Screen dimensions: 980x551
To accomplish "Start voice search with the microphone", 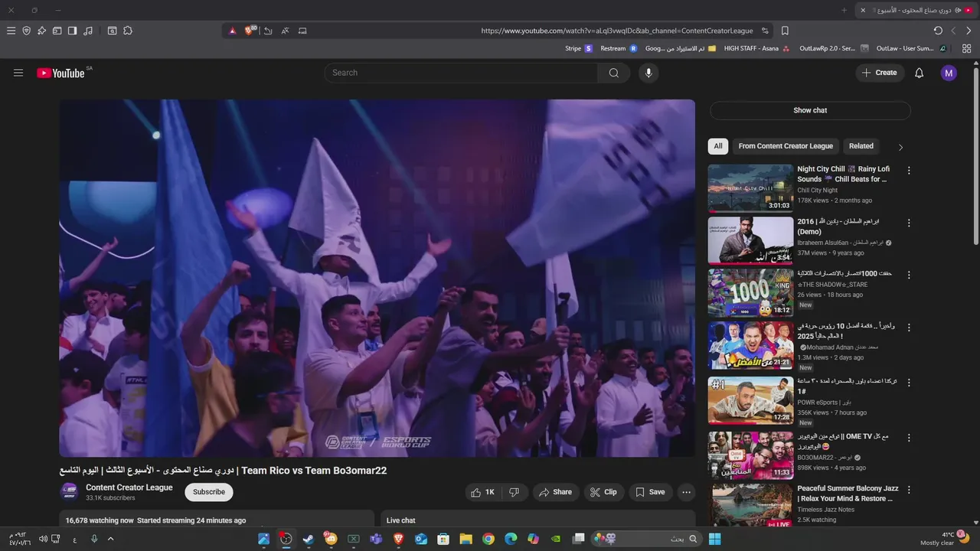I will pos(648,73).
